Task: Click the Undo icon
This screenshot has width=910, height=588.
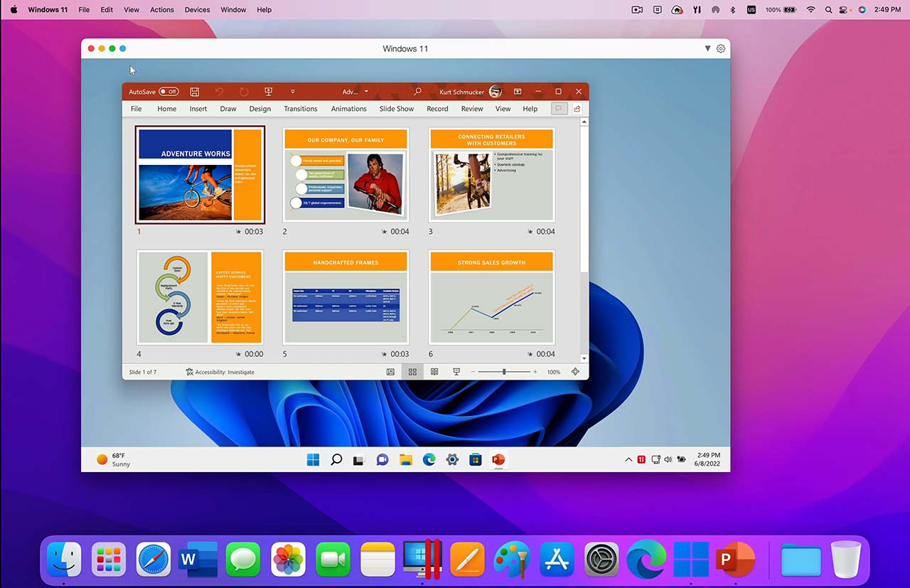Action: point(220,91)
